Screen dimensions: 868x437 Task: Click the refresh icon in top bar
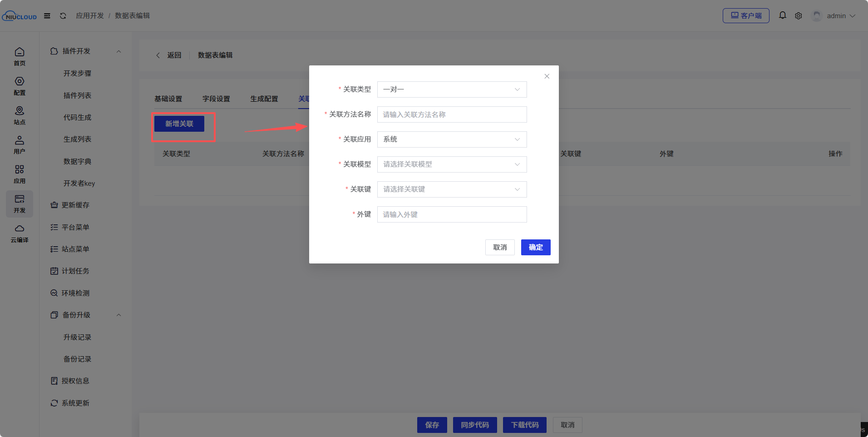[x=63, y=16]
